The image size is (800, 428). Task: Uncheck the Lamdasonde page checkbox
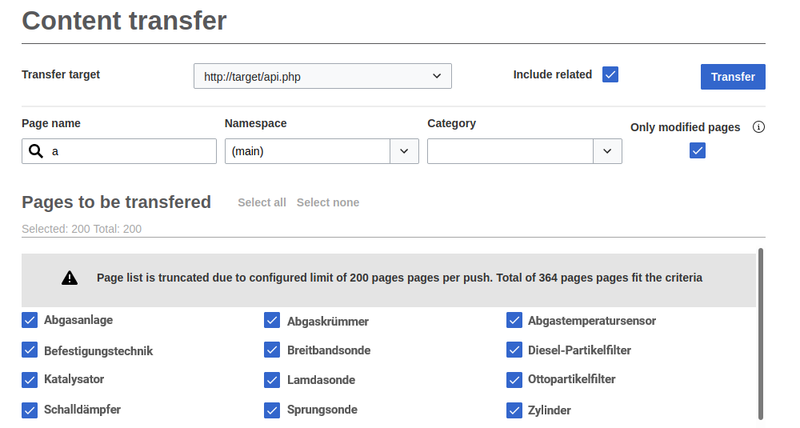coord(272,380)
